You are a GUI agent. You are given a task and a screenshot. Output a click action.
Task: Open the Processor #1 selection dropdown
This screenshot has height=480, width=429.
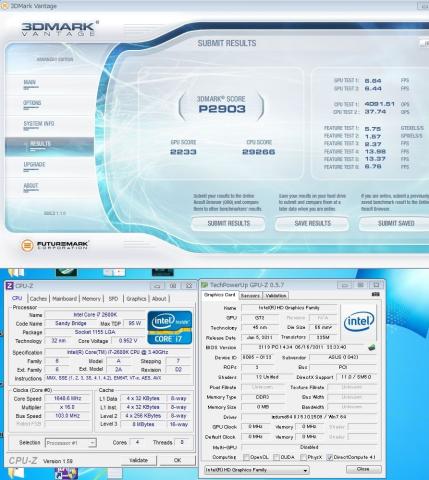(x=71, y=443)
